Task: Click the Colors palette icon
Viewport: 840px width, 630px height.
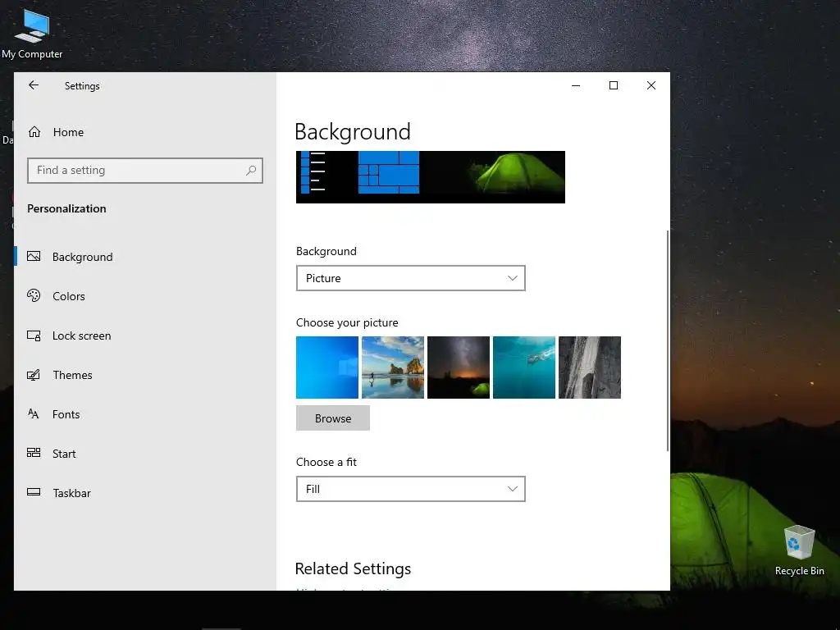Action: [34, 295]
